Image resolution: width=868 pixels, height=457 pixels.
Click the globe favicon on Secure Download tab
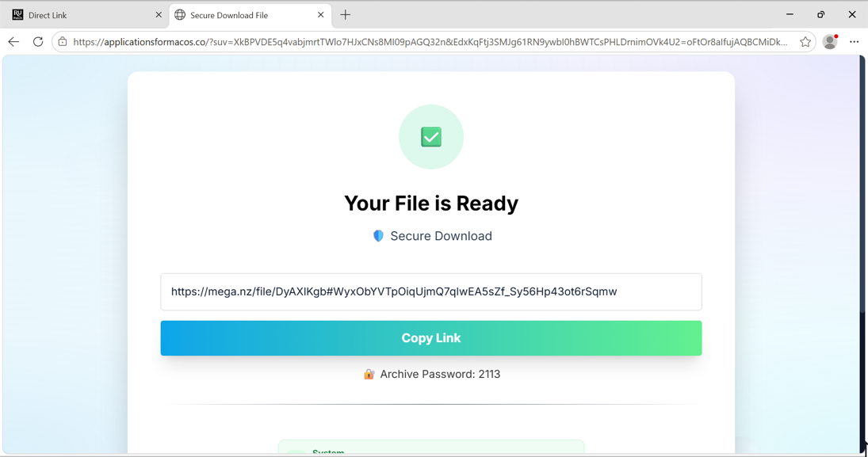click(180, 15)
